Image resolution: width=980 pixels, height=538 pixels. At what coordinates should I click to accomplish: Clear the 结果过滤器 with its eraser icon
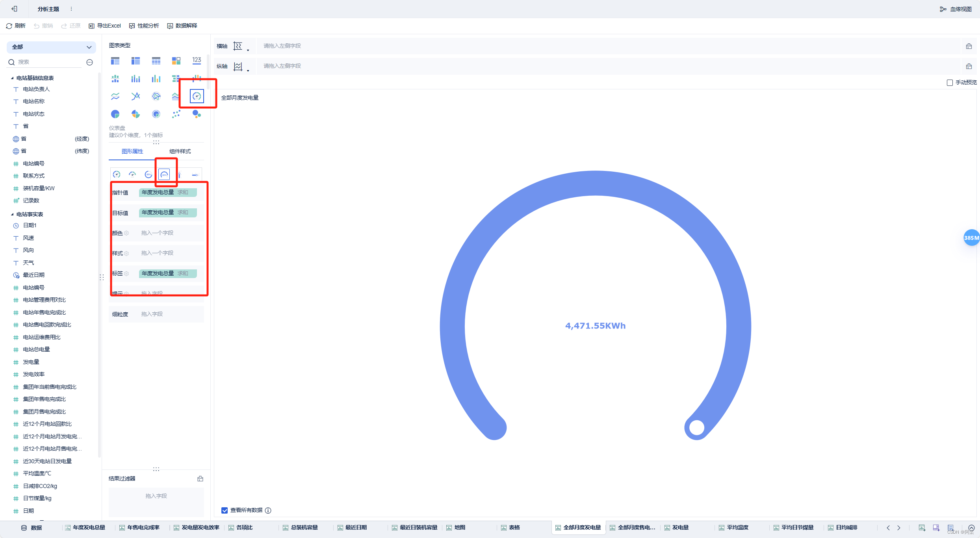coord(200,479)
